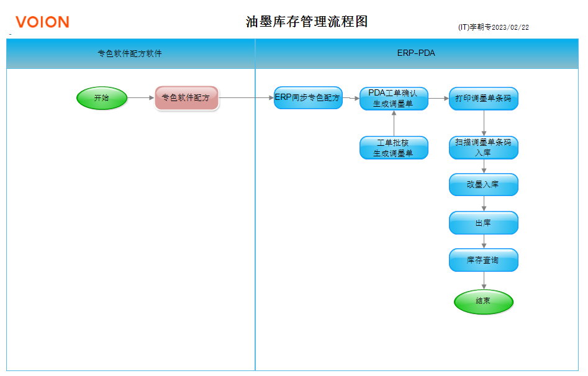Click the 工单批核 生成调墨单 box

[394, 148]
